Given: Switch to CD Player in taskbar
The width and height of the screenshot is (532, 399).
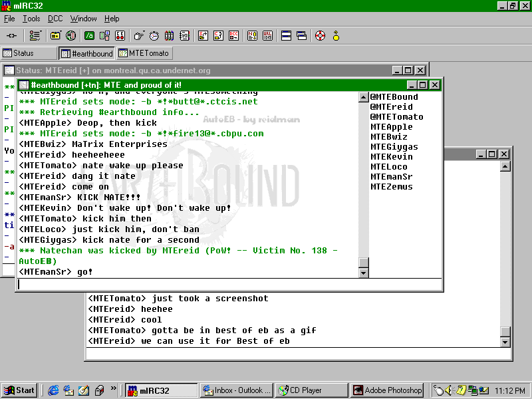Looking at the screenshot, I should pos(312,390).
